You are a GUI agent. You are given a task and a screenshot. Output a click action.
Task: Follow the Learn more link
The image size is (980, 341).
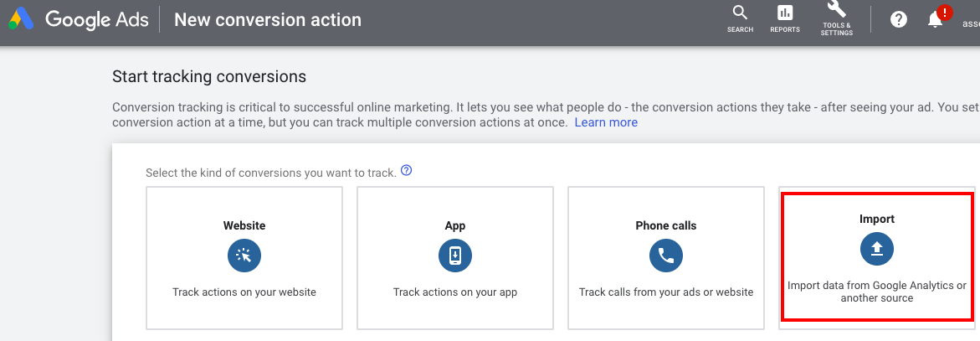point(606,122)
